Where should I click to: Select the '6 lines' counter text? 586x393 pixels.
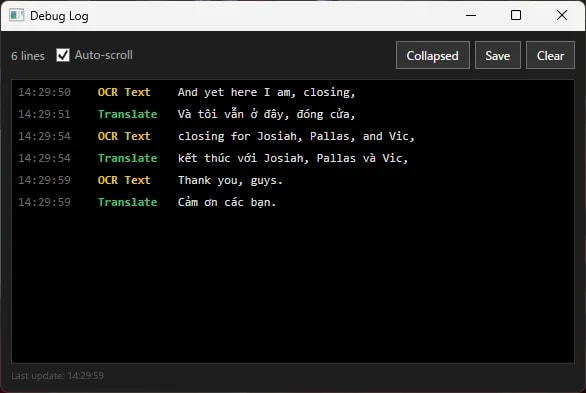(x=28, y=56)
